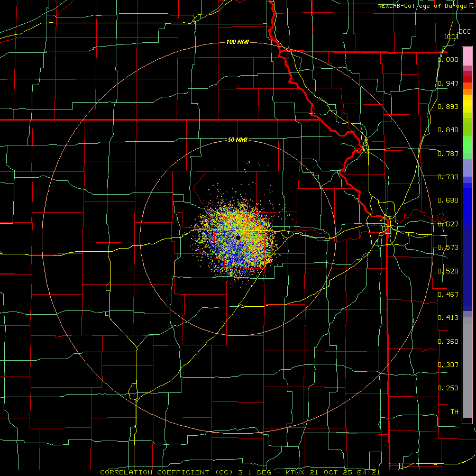Click the DCC product code label
476x476 pixels.
(x=465, y=32)
